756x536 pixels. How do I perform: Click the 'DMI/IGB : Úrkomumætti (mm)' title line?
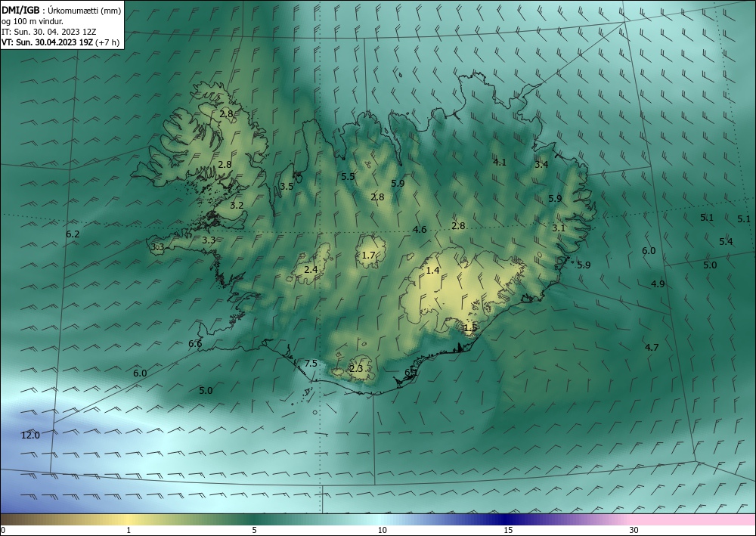coord(61,10)
